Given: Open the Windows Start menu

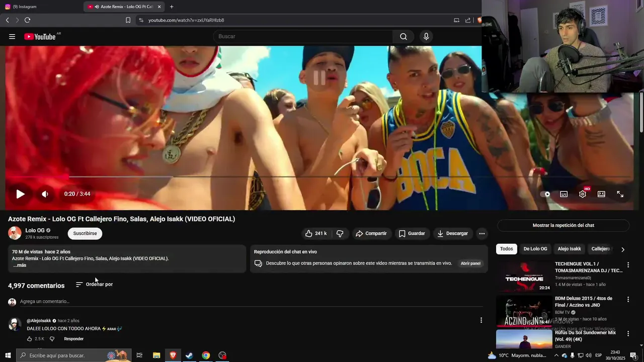Looking at the screenshot, I should [x=8, y=355].
